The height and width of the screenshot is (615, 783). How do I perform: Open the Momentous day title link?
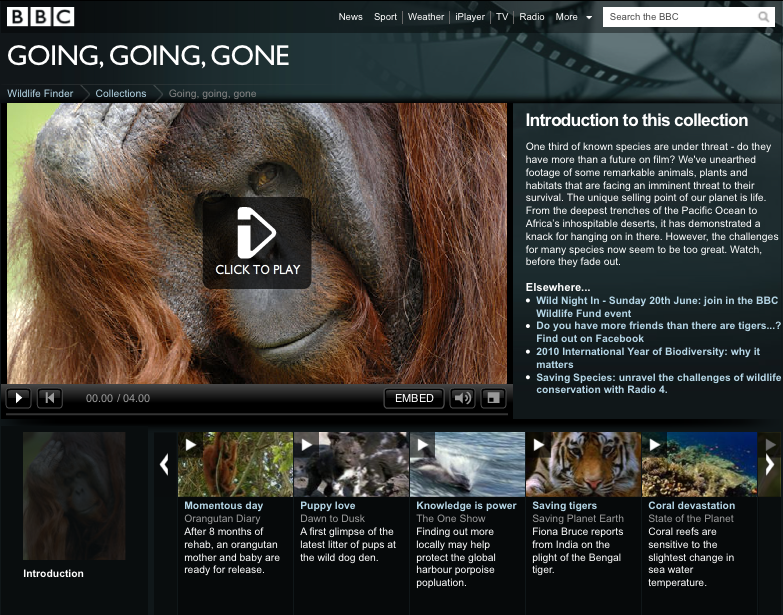pos(224,505)
